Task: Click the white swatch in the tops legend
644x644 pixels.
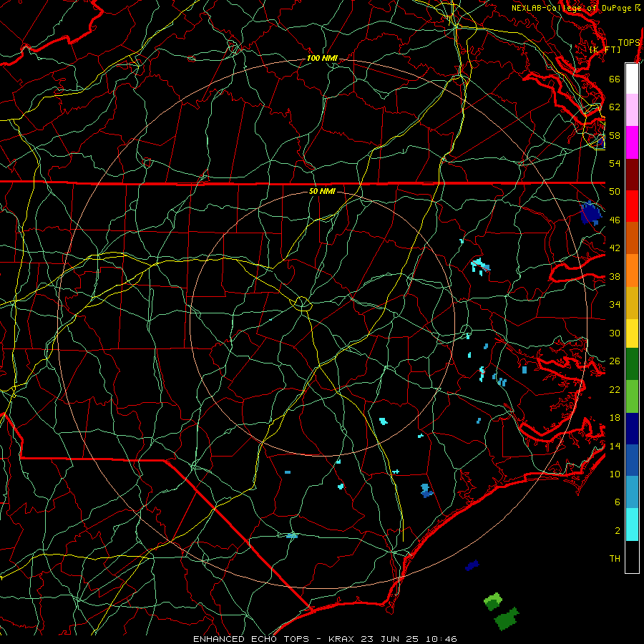Action: (x=632, y=79)
